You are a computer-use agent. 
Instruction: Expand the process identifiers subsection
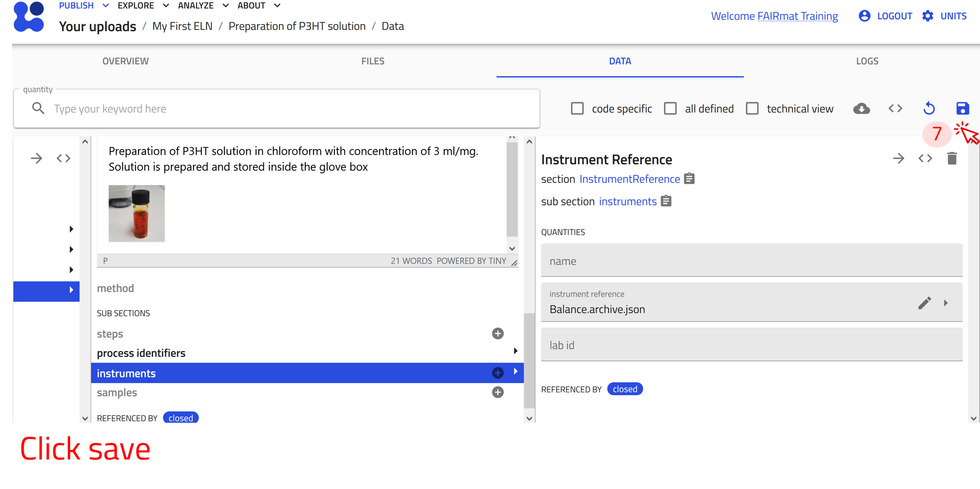515,352
